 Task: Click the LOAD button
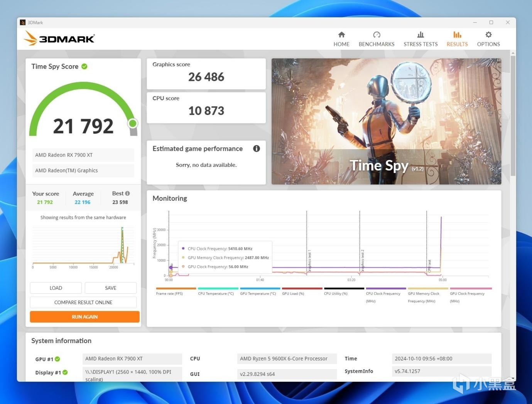click(56, 288)
